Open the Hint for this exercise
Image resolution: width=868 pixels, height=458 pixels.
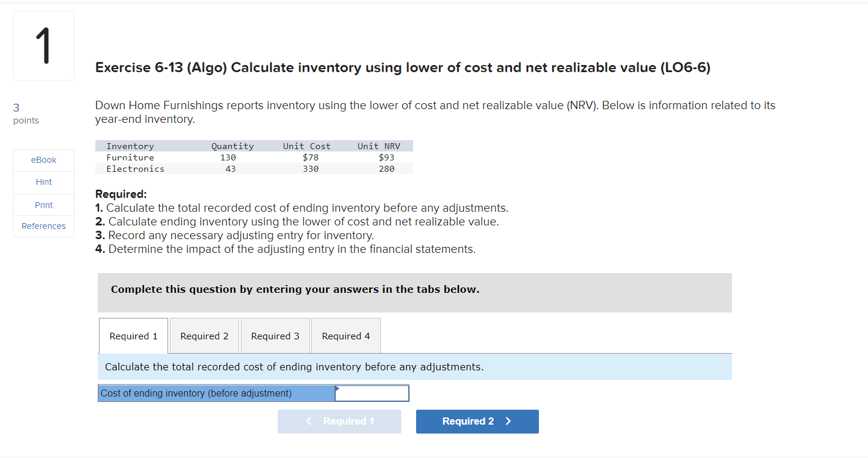pyautogui.click(x=43, y=182)
